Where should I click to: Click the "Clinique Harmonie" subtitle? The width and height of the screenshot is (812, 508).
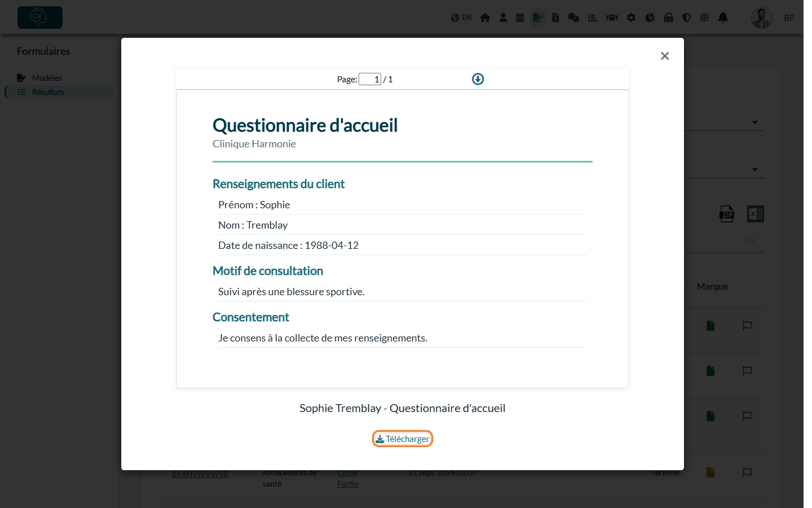(x=254, y=144)
